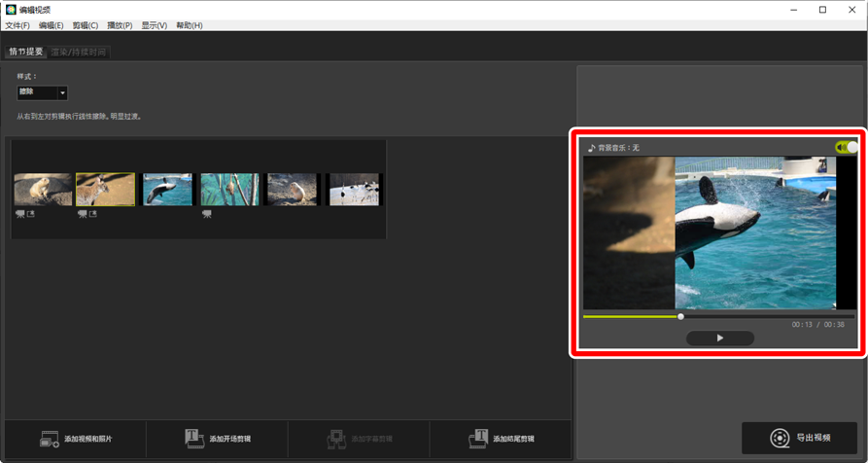Select the orca jumping clip thumbnail

coord(167,190)
